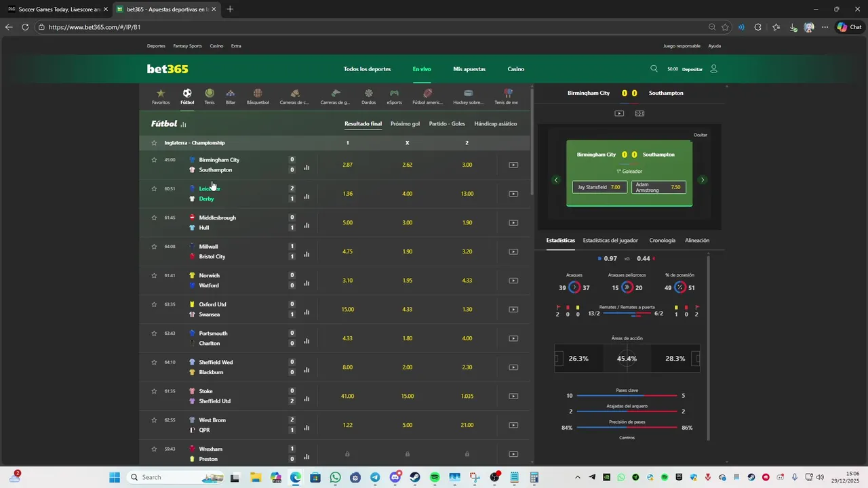
Task: Favorite the Inglaterra Championship league
Action: pyautogui.click(x=154, y=143)
